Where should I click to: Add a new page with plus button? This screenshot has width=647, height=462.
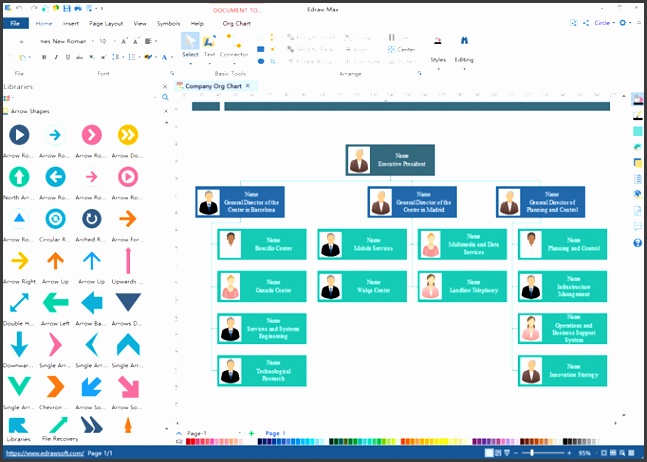point(251,433)
